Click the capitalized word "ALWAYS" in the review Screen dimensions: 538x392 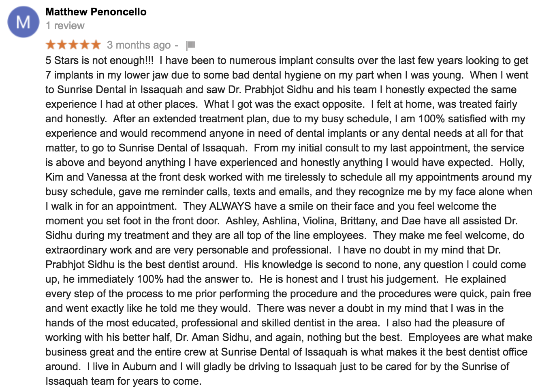pyautogui.click(x=230, y=206)
